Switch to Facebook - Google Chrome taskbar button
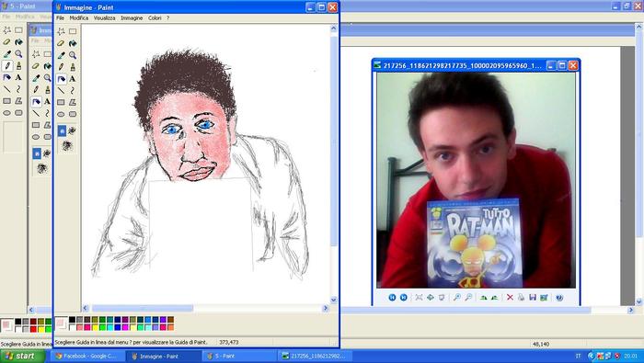644x363 pixels. click(x=86, y=356)
